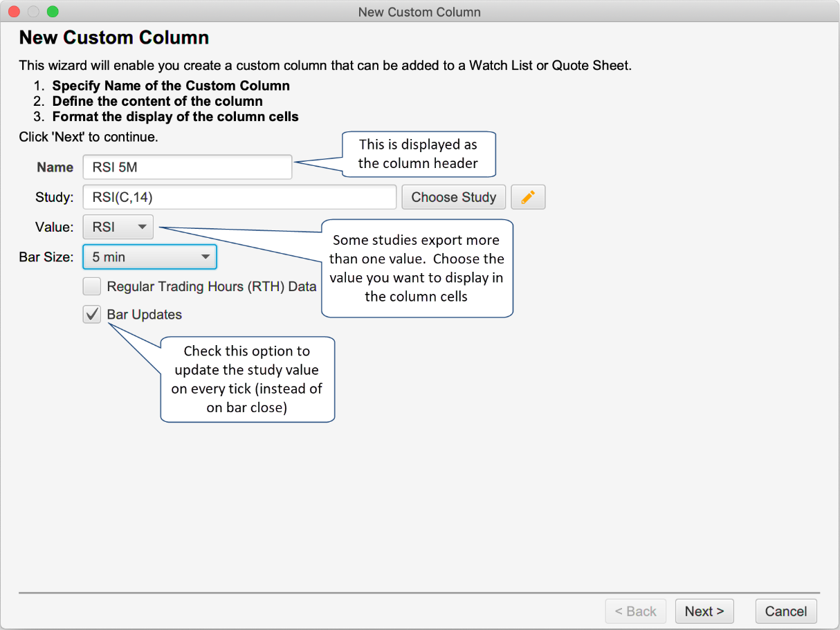The width and height of the screenshot is (840, 630).
Task: Click the 'Check this option' callout bubble
Action: [x=247, y=379]
